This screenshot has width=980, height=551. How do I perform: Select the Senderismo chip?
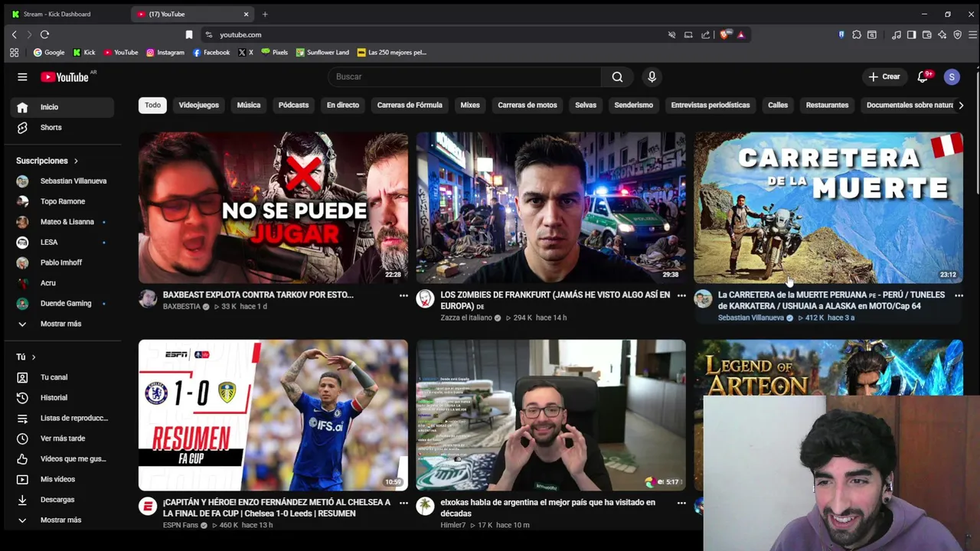(x=633, y=105)
